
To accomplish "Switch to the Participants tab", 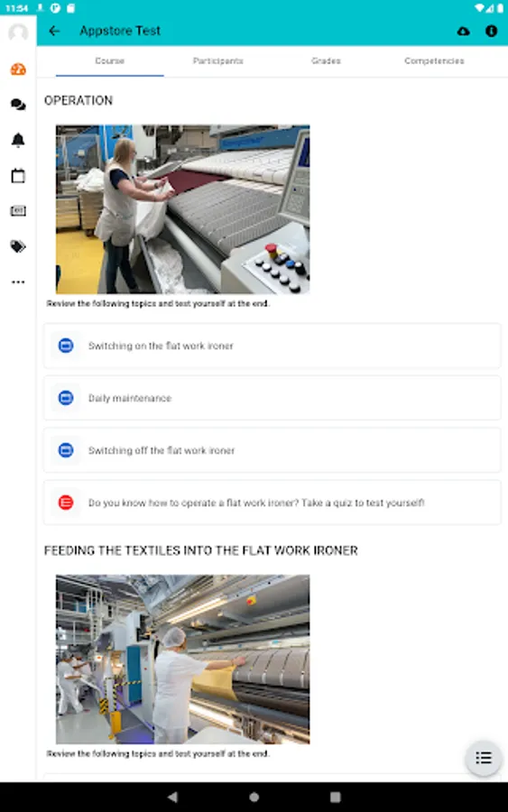I will coord(218,61).
